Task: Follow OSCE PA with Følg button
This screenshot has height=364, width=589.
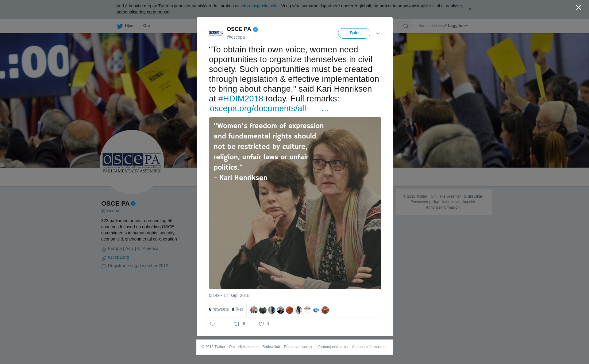Action: tap(354, 33)
